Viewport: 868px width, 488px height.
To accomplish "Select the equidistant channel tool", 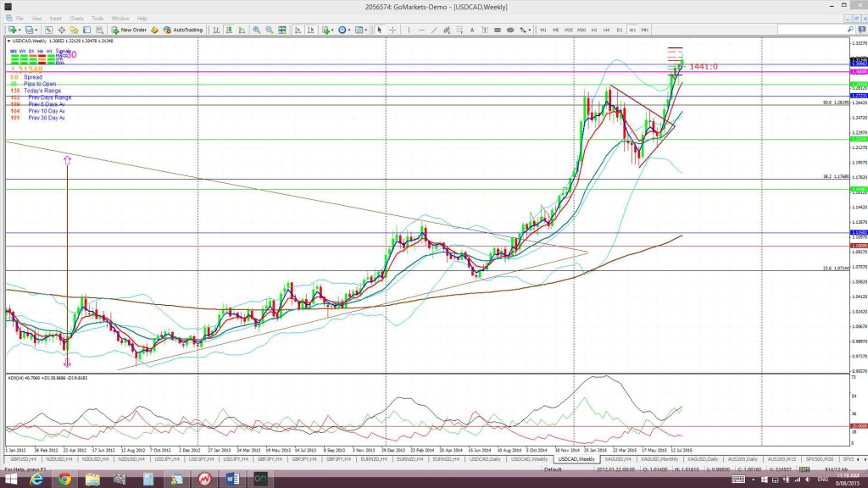I will coord(447,30).
